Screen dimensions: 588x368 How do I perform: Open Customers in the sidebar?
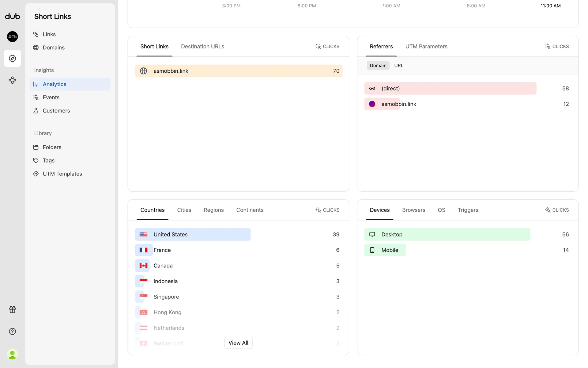(56, 110)
